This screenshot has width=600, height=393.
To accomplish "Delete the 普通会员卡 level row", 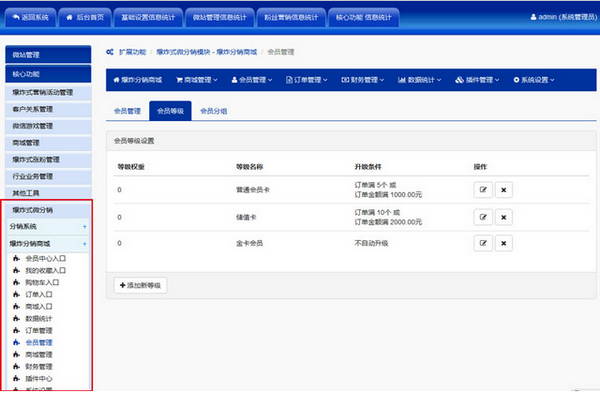I will pyautogui.click(x=504, y=190).
